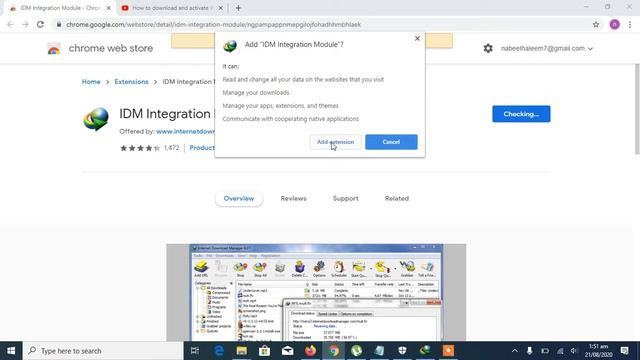Open uTorrent from the taskbar
Image resolution: width=640 pixels, height=360 pixels.
click(356, 351)
